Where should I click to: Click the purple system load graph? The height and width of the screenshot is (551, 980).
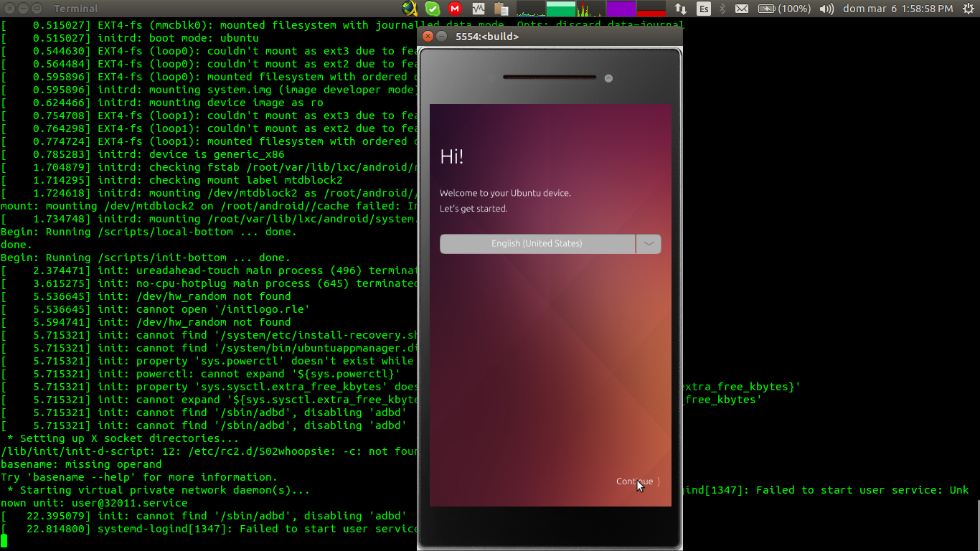click(621, 9)
